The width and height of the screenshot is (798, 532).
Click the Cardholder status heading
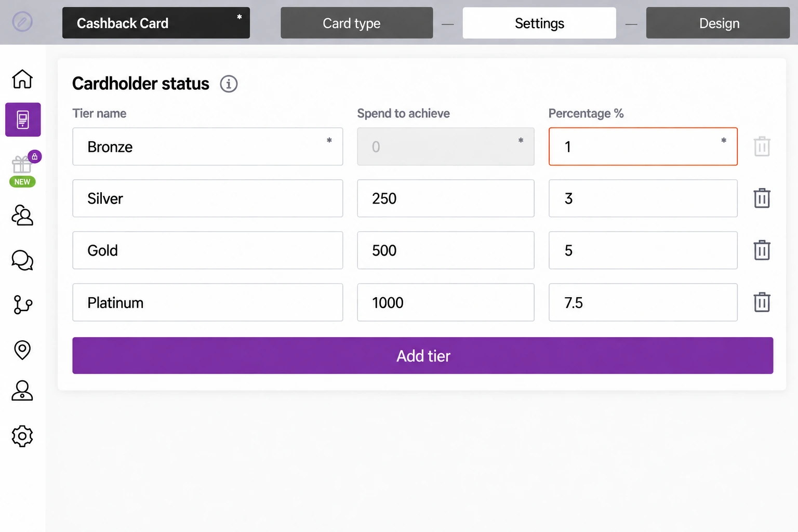click(141, 84)
